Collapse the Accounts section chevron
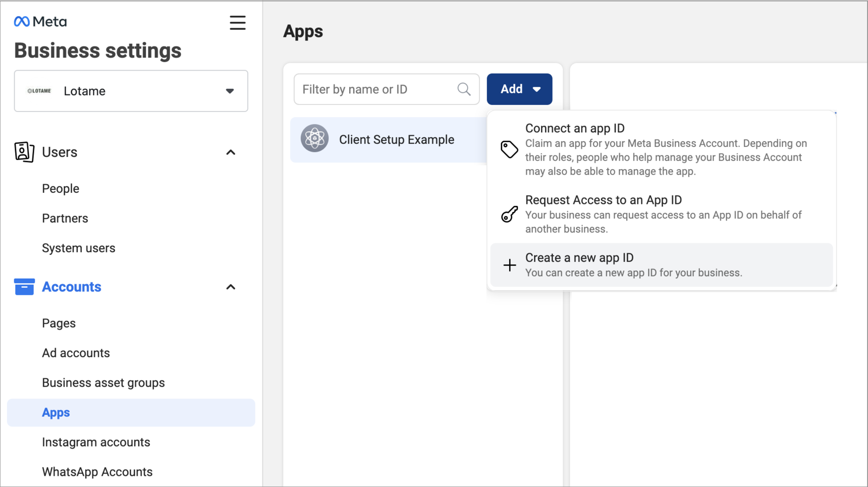This screenshot has height=487, width=868. pos(231,287)
